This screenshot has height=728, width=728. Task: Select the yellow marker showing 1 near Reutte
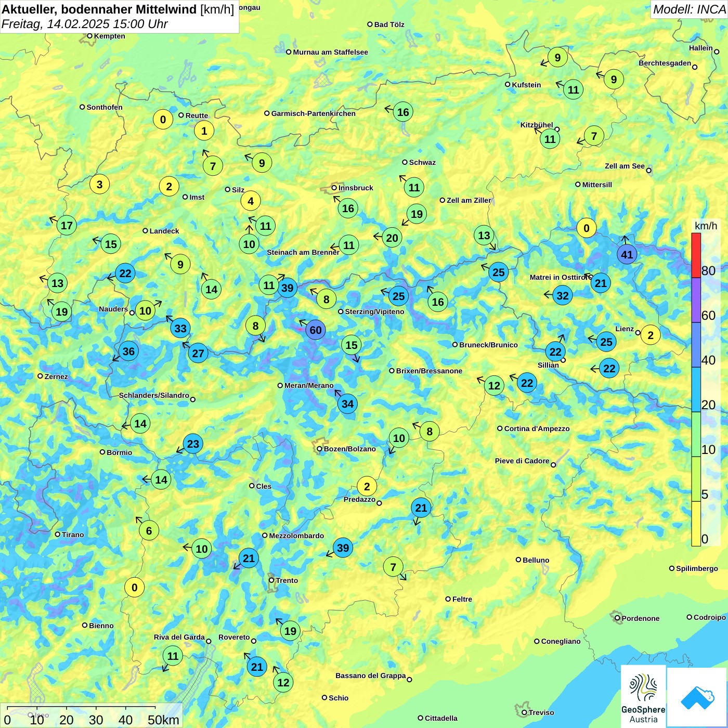(204, 131)
